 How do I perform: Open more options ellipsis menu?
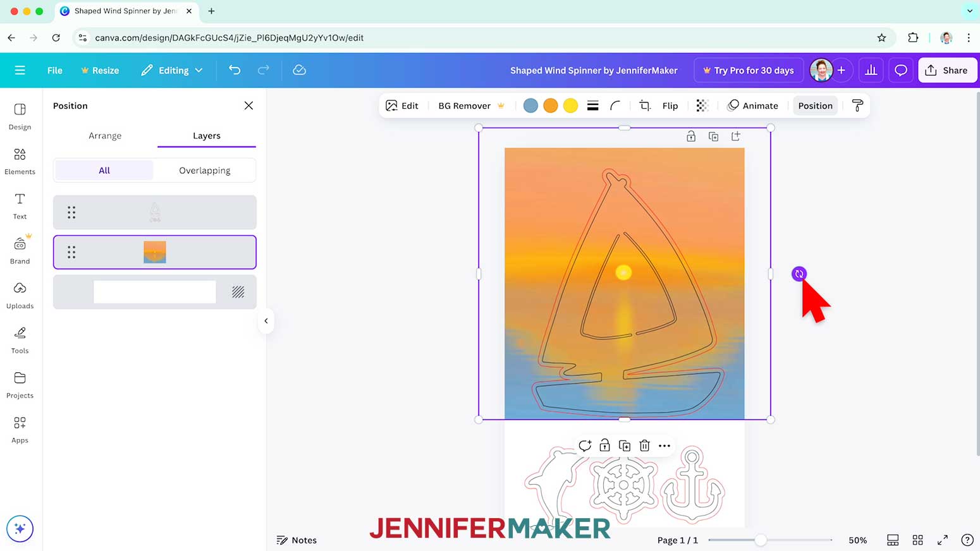point(665,446)
